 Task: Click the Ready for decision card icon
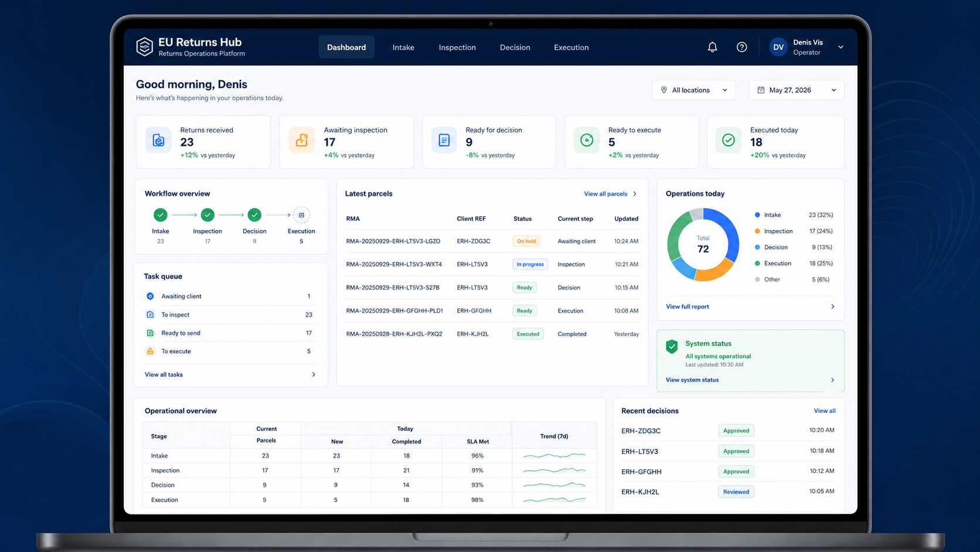(444, 140)
